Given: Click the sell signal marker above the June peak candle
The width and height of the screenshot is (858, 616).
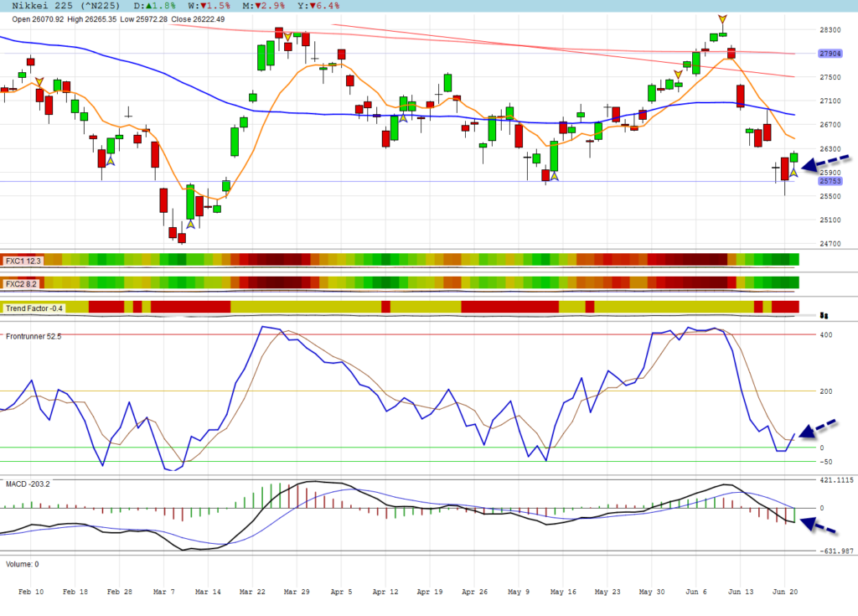Looking at the screenshot, I should click(x=723, y=19).
